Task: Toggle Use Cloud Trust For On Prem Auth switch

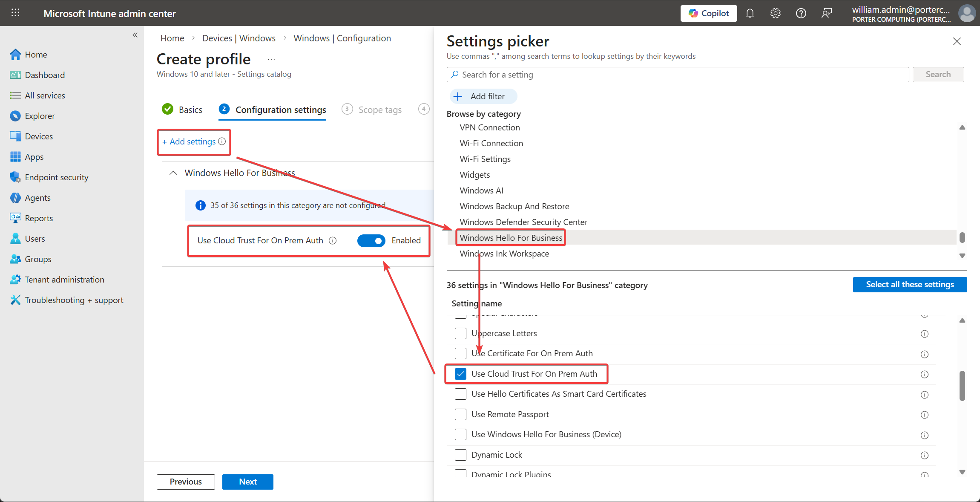Action: point(371,241)
